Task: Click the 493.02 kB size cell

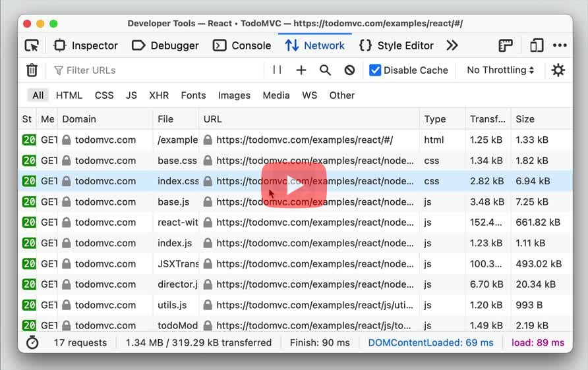Action: (x=539, y=263)
